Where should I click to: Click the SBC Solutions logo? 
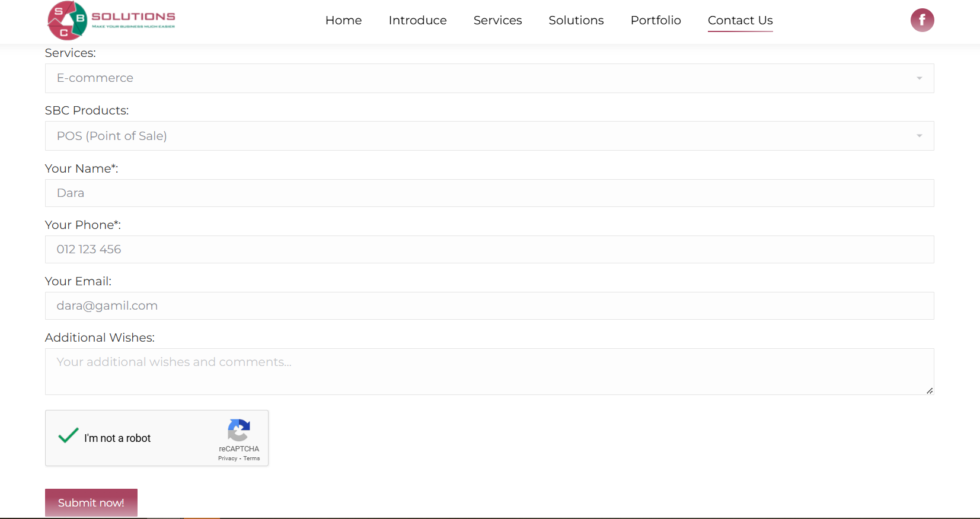point(111,21)
